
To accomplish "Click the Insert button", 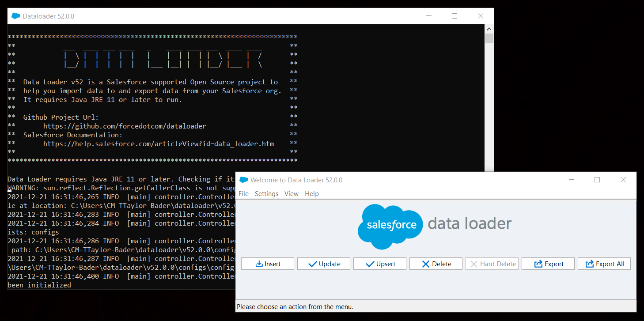I will (268, 264).
